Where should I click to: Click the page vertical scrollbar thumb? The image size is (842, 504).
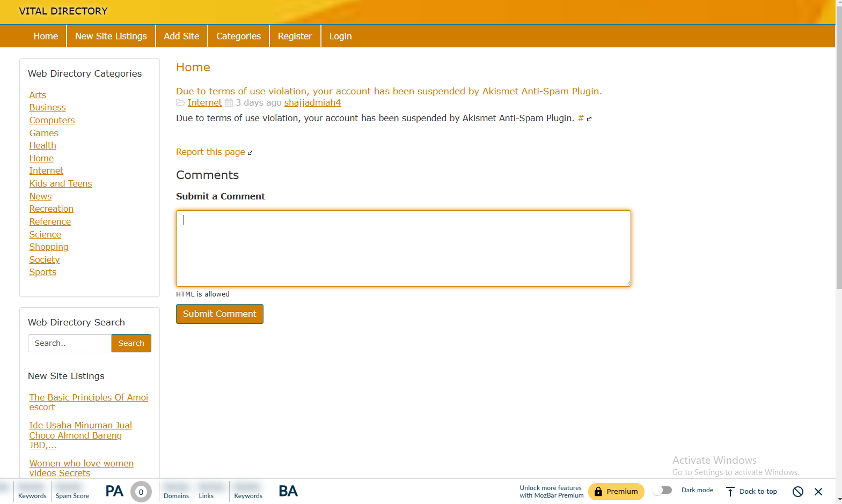click(x=839, y=145)
